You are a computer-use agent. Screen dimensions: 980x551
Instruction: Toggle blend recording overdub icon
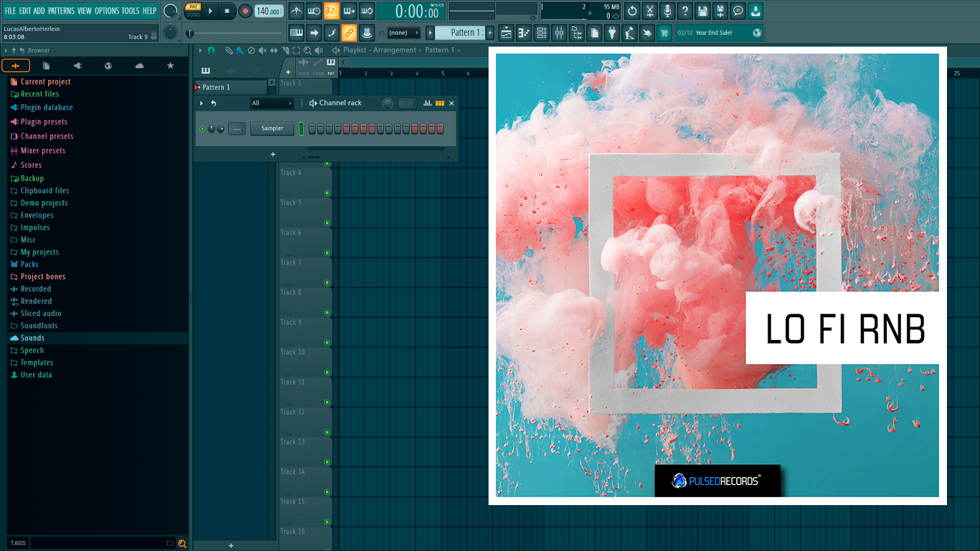[x=349, y=11]
